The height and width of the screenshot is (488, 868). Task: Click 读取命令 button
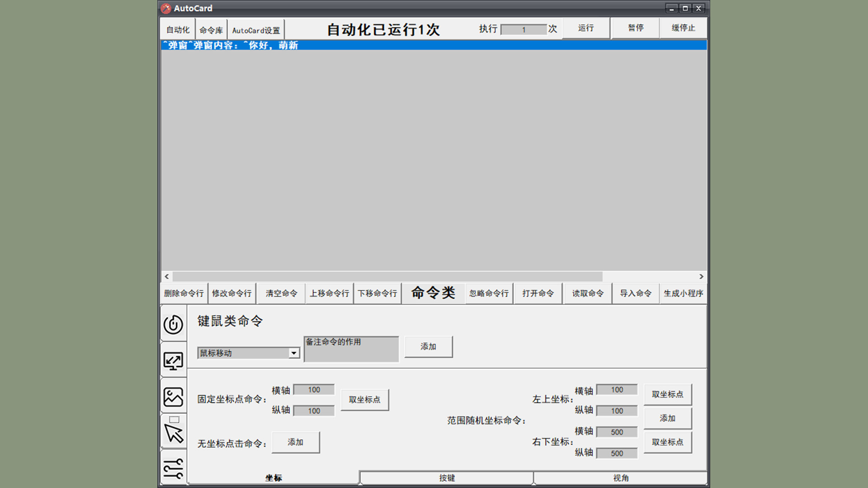coord(588,293)
